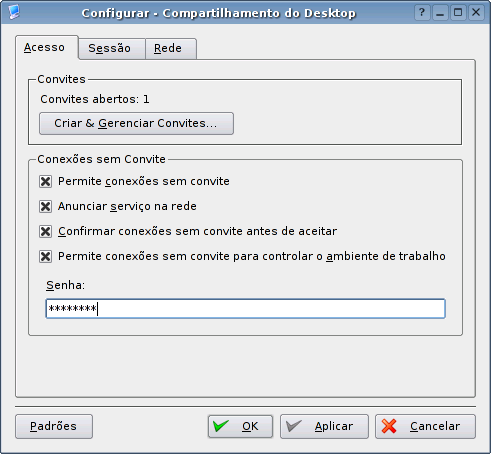This screenshot has width=491, height=454.
Task: Click the help question mark button
Action: click(x=422, y=13)
